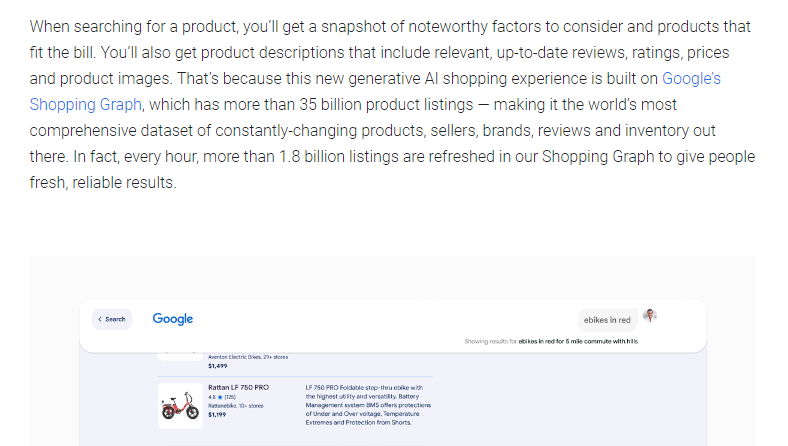
Task: Click the red ebike product thumbnail
Action: (180, 406)
